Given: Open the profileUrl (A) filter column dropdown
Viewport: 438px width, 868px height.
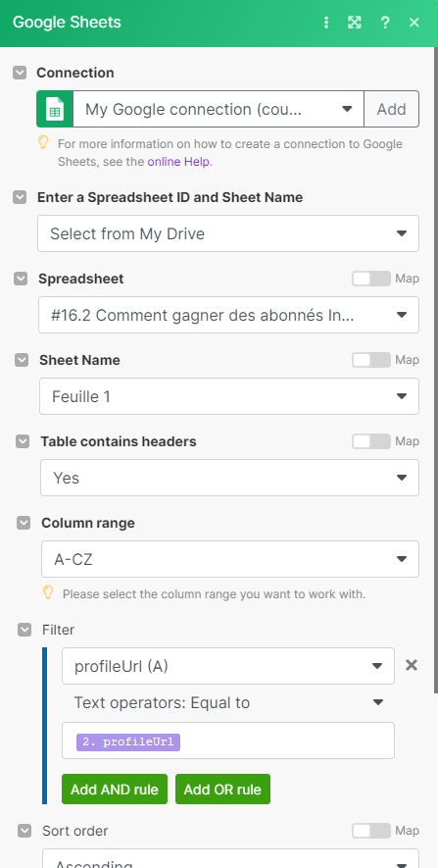Looking at the screenshot, I should (228, 666).
